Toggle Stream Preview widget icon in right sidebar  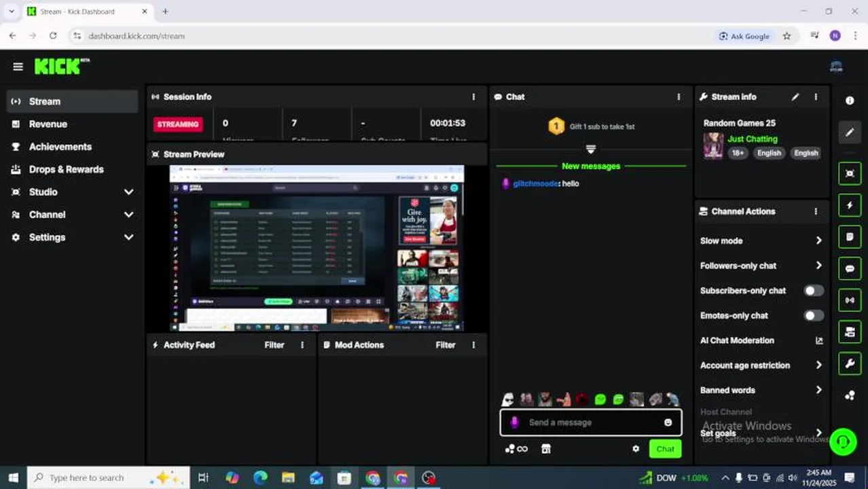850,173
